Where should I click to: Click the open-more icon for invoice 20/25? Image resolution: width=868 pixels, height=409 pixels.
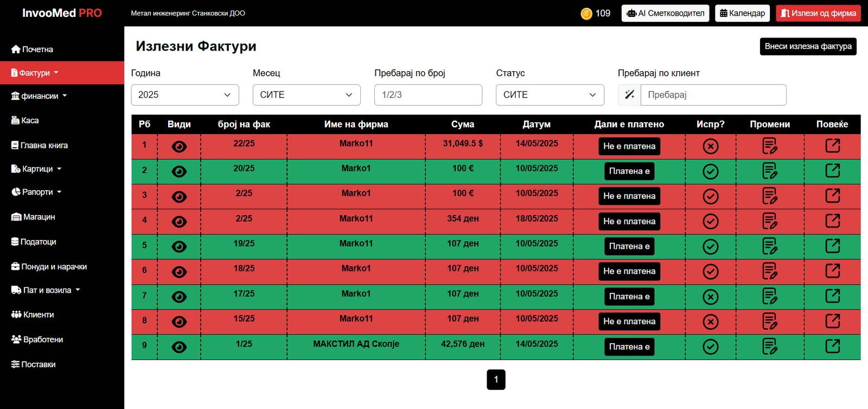click(832, 171)
